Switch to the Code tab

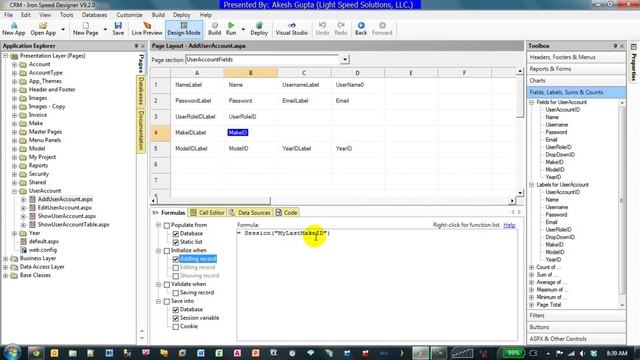[x=287, y=213]
